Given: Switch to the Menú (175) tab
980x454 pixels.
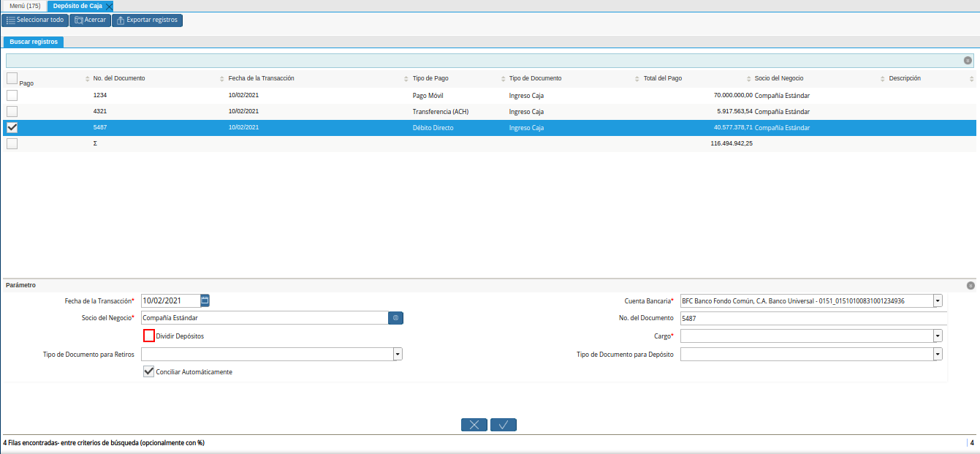Looking at the screenshot, I should [24, 6].
